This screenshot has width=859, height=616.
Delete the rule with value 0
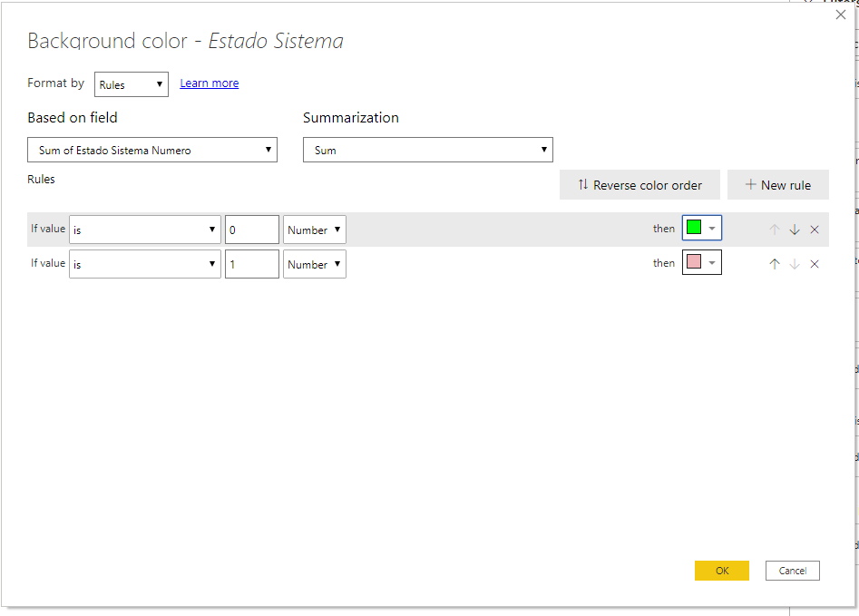click(815, 230)
